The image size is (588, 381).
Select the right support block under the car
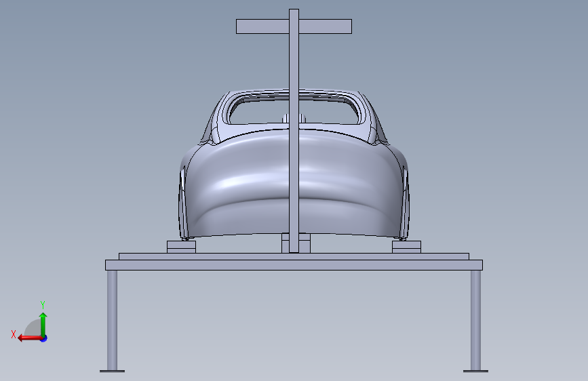pyautogui.click(x=406, y=247)
